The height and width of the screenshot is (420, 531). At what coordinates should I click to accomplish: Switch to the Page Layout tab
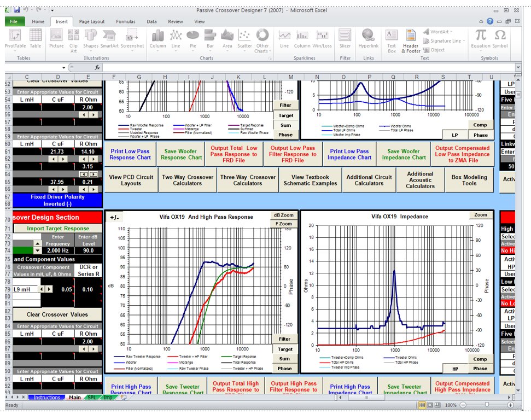[x=92, y=21]
